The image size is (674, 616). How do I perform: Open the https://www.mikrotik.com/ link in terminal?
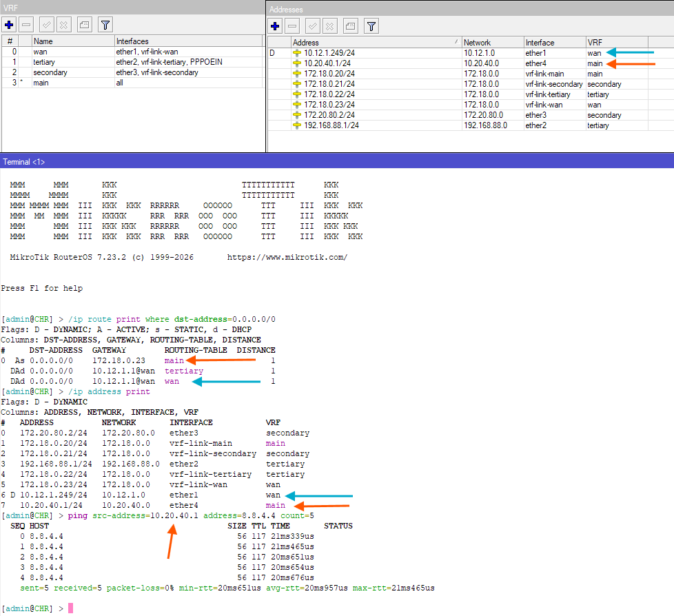pos(287,257)
